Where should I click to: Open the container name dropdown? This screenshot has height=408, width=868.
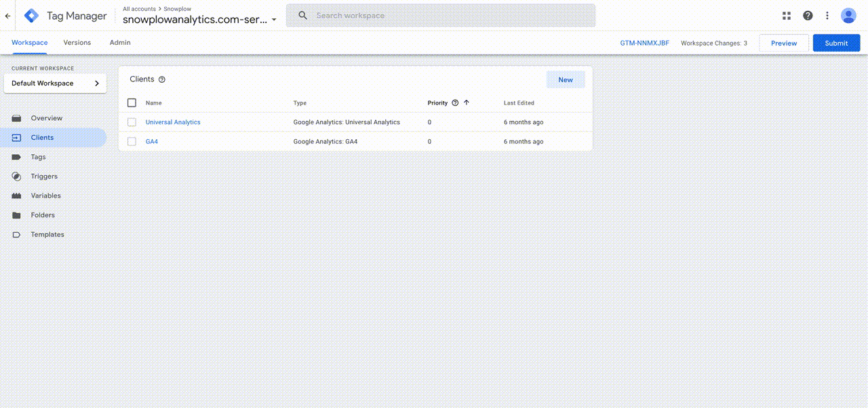click(x=274, y=20)
